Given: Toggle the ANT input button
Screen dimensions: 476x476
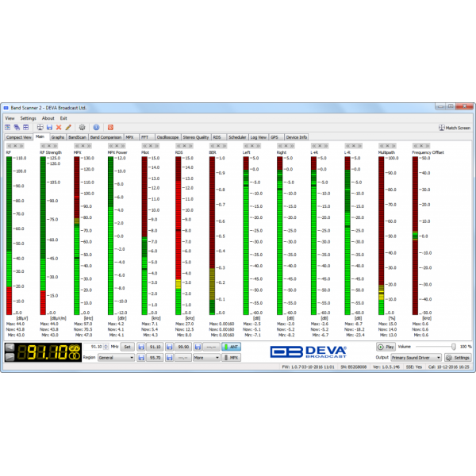Looking at the screenshot, I should click(x=232, y=347).
